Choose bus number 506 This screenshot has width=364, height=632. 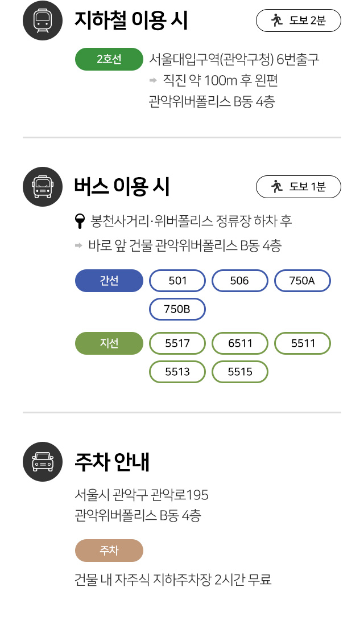pyautogui.click(x=240, y=281)
